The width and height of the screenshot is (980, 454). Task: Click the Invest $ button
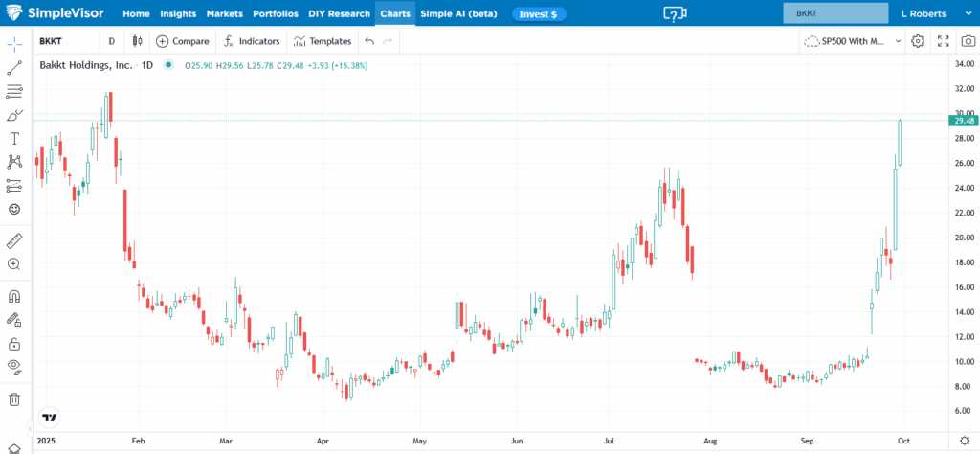click(539, 14)
